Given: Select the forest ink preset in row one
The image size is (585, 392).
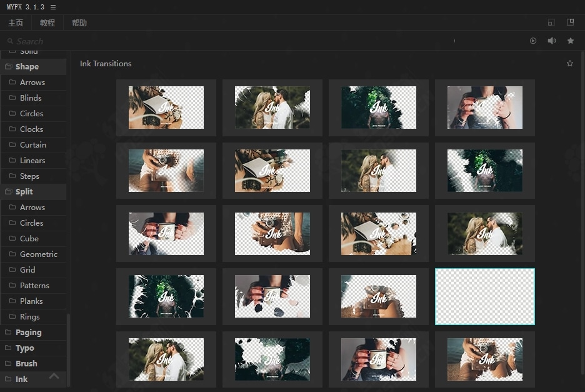Looking at the screenshot, I should [x=379, y=108].
